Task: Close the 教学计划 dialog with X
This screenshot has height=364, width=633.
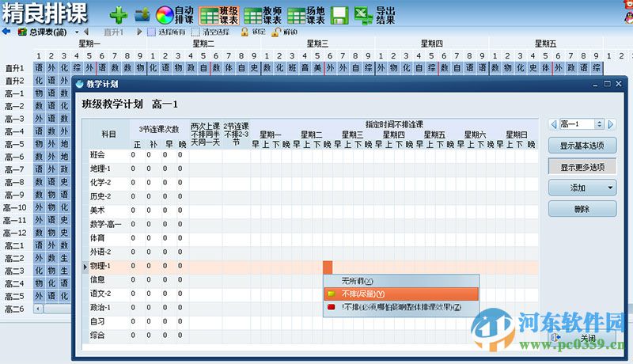Action: point(619,84)
